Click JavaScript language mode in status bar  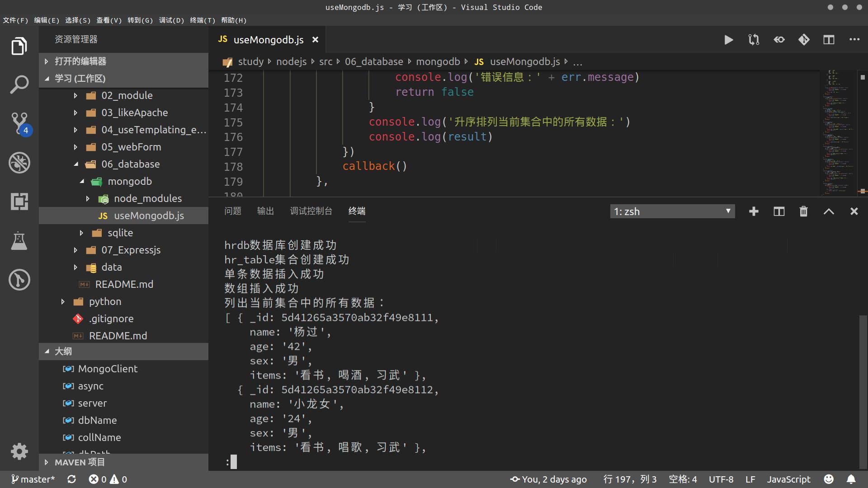click(x=788, y=479)
